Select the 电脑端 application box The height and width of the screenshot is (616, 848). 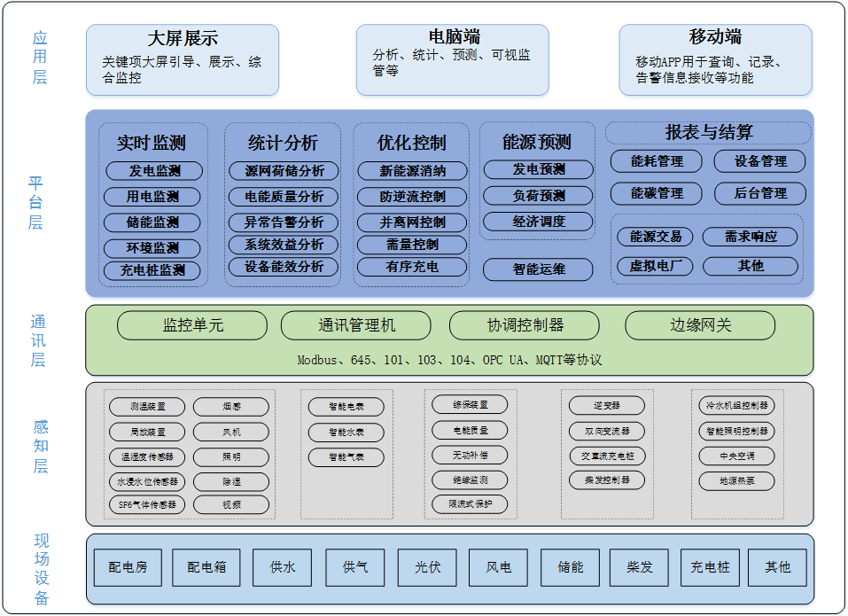tap(452, 59)
